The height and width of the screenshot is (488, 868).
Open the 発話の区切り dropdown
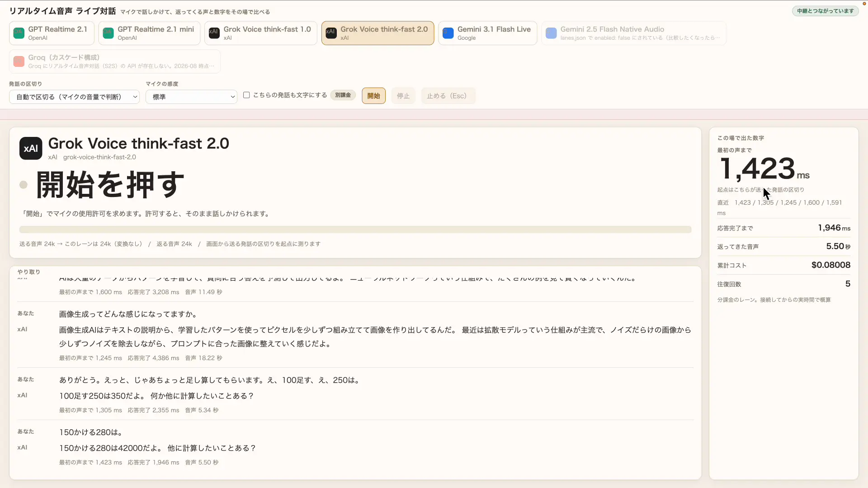(75, 97)
